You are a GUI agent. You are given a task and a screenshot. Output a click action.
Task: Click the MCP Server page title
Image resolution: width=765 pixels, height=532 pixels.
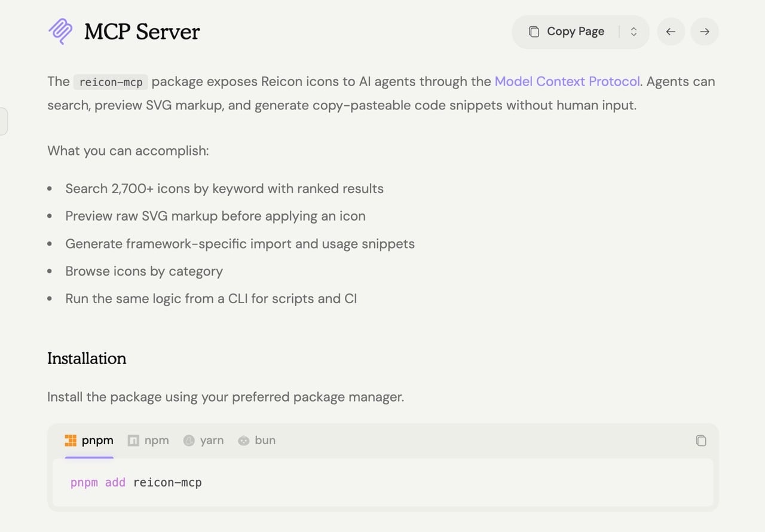tap(142, 32)
